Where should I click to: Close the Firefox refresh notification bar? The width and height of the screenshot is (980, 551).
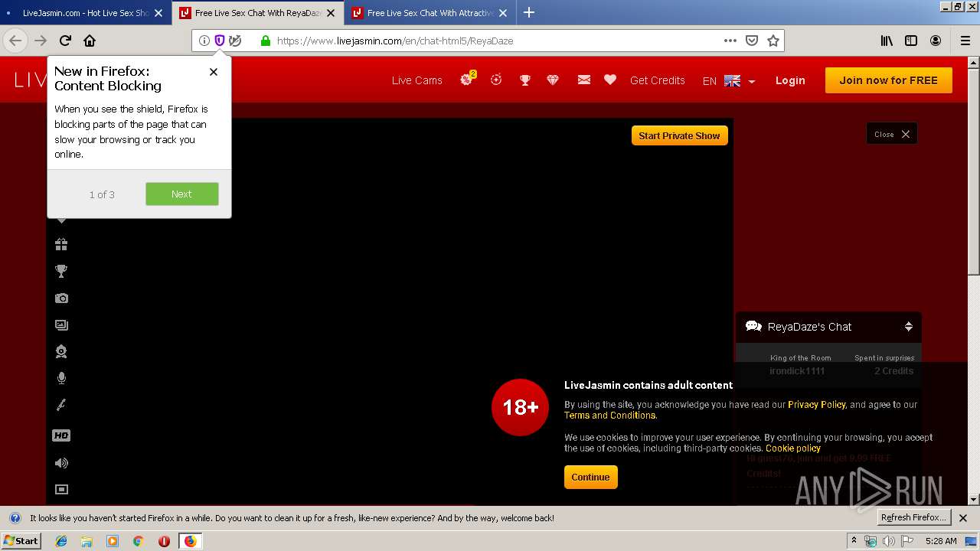point(963,518)
